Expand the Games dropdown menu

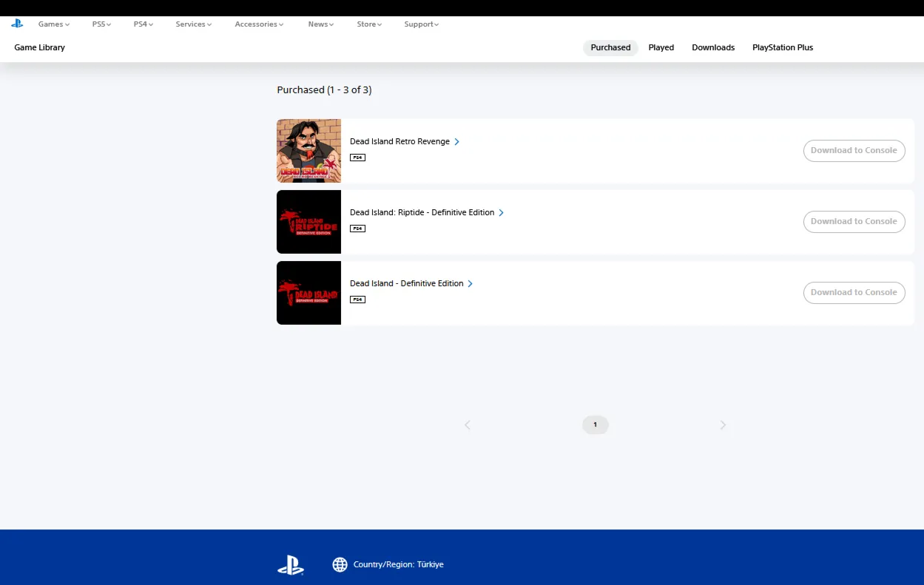coord(54,24)
